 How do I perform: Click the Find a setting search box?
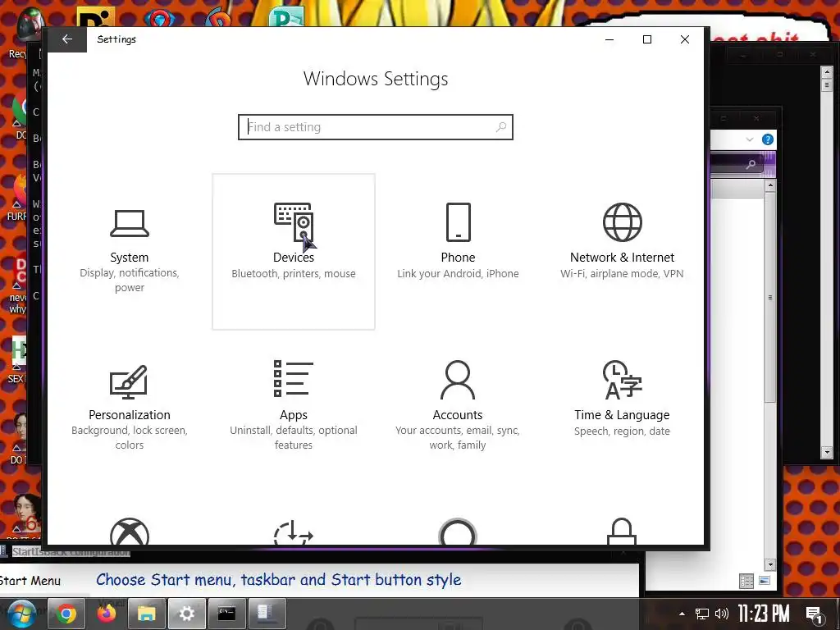pos(376,127)
